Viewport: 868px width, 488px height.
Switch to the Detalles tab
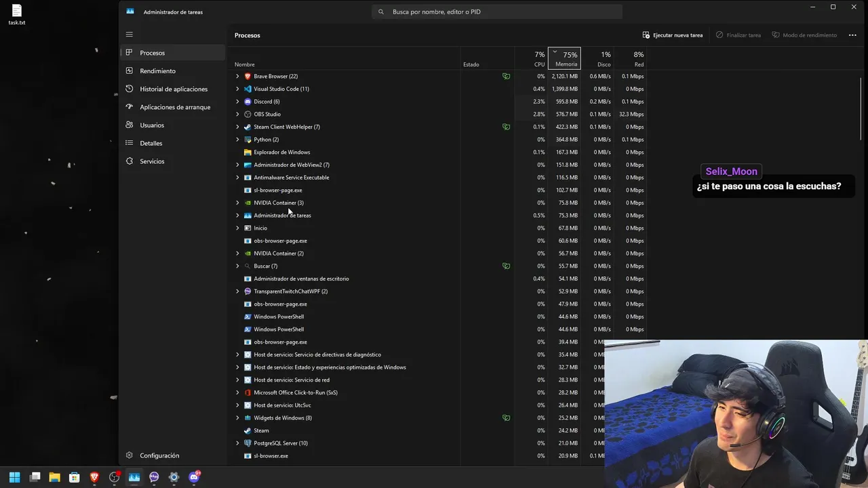[x=172, y=143]
